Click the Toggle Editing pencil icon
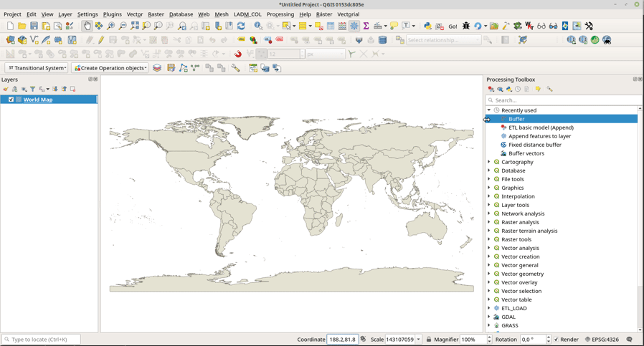This screenshot has width=644, height=346. 101,40
